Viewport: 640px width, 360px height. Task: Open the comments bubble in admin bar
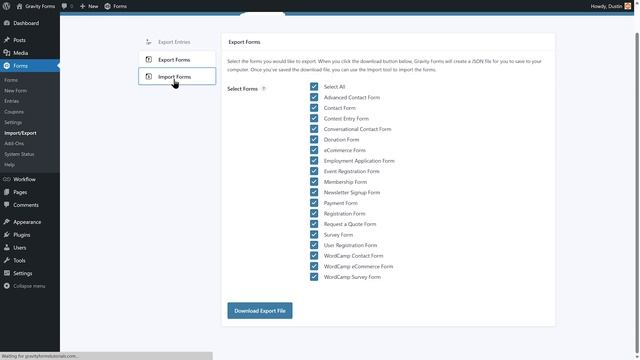pos(67,6)
